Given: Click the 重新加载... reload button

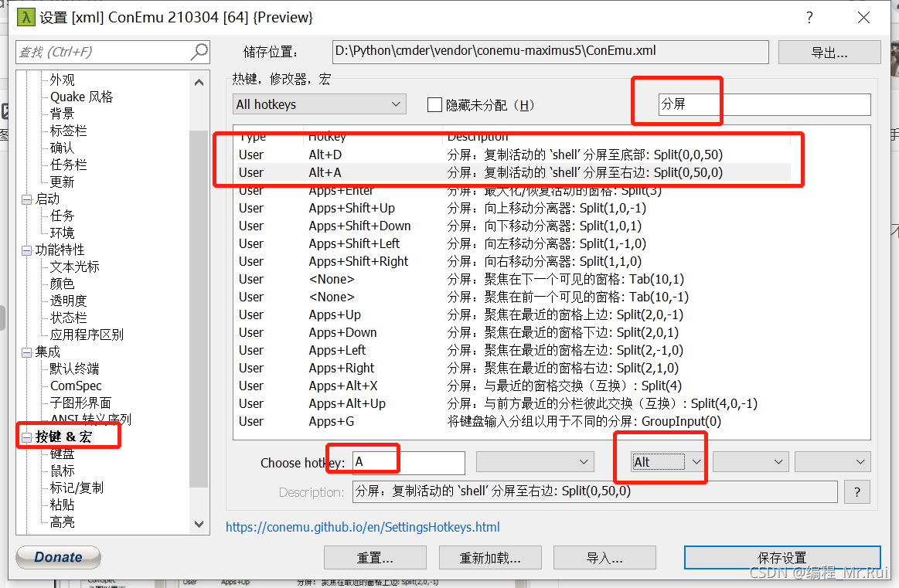Looking at the screenshot, I should click(490, 557).
